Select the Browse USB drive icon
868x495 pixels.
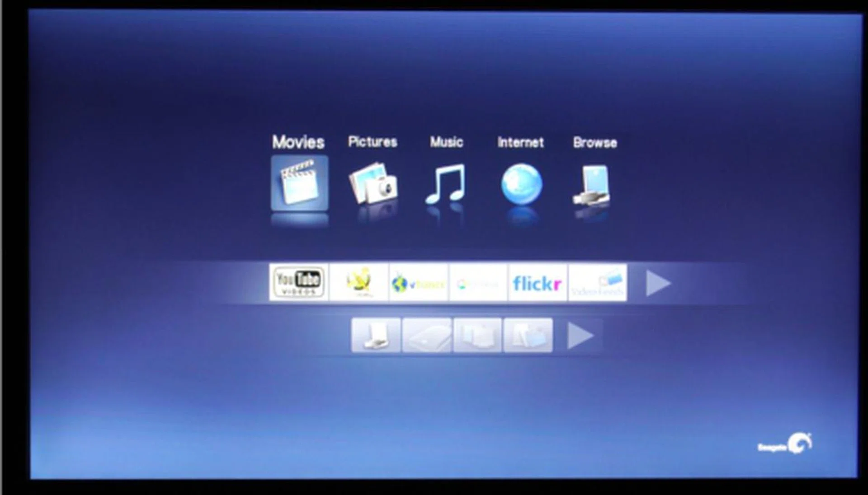coord(593,186)
